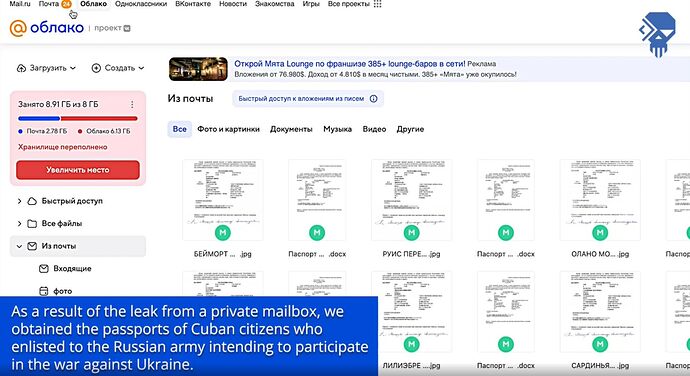Screen dimensions: 690x376
Task: Open the САРДИНЬЯ .jpg thumbnail
Action: click(600, 312)
